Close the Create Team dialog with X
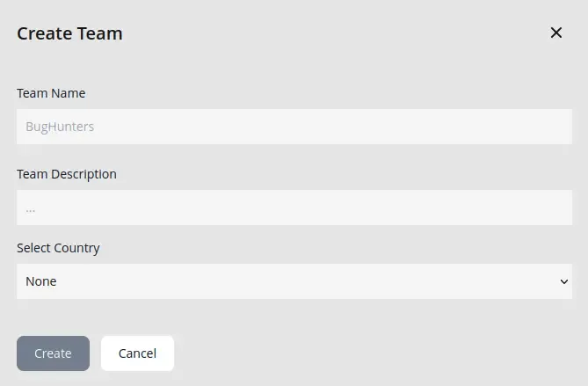Image resolution: width=588 pixels, height=386 pixels. 556,33
